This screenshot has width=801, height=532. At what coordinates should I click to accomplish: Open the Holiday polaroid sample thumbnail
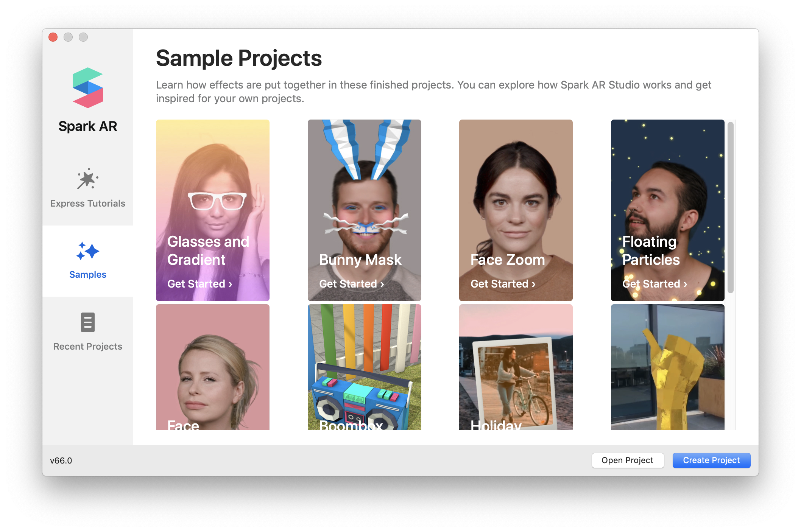[516, 367]
